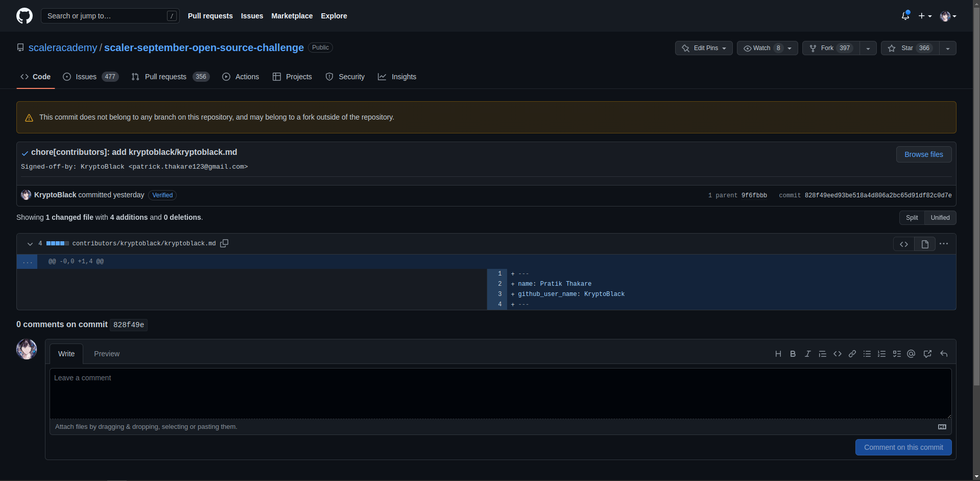Toggle bold text formatting
The height and width of the screenshot is (481, 980).
[793, 354]
